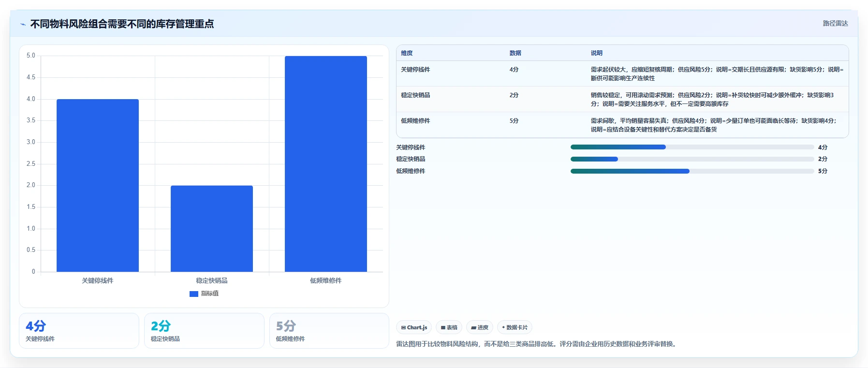
Task: Click the 5.0 y-axis tick label
Action: [31, 56]
